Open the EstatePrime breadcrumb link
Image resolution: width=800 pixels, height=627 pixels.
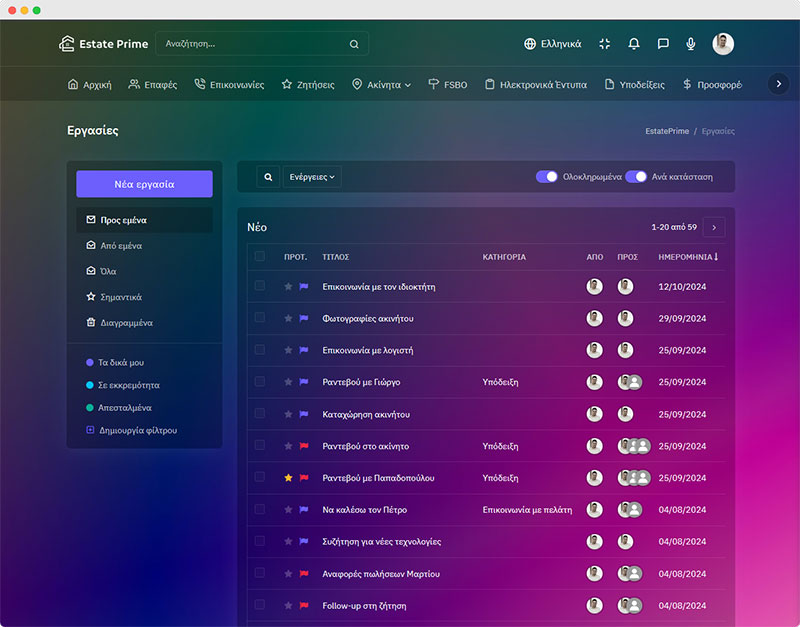coord(667,131)
